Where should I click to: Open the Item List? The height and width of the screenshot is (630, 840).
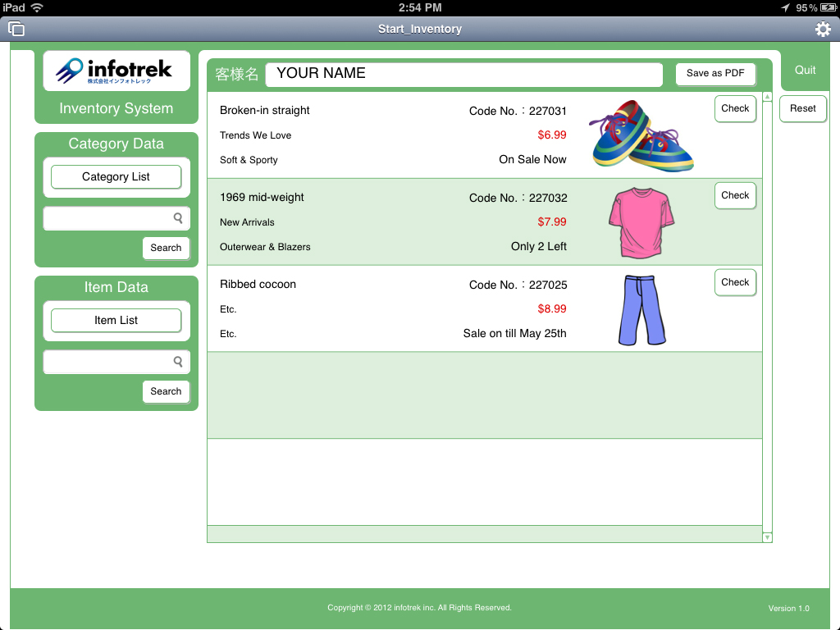[x=116, y=321]
